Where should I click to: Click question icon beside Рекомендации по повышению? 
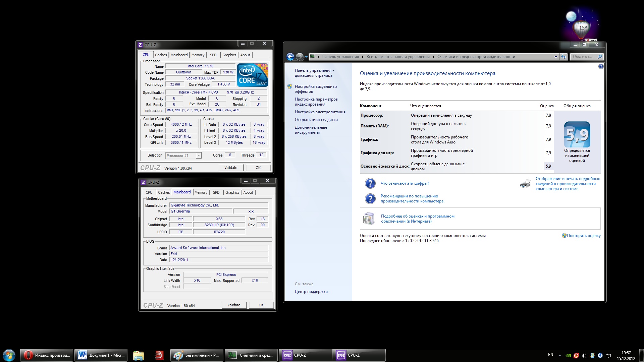point(370,199)
